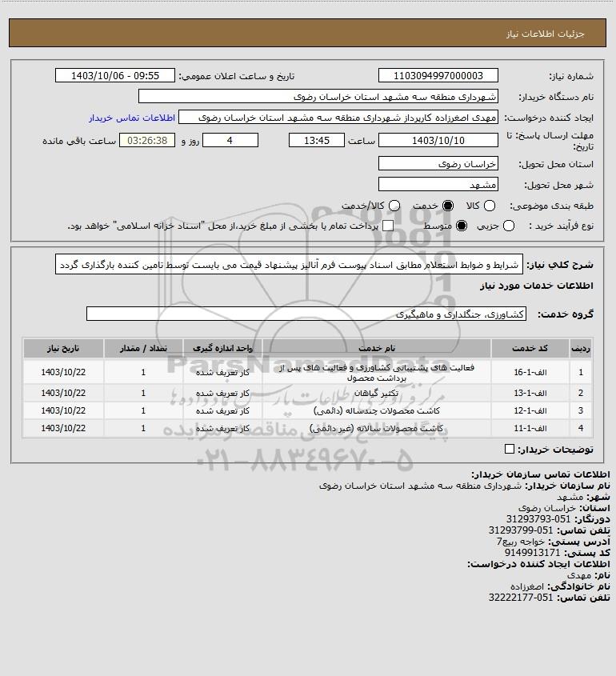Click the واحد اندازه گیری column header
The width and height of the screenshot is (616, 676).
(x=222, y=348)
